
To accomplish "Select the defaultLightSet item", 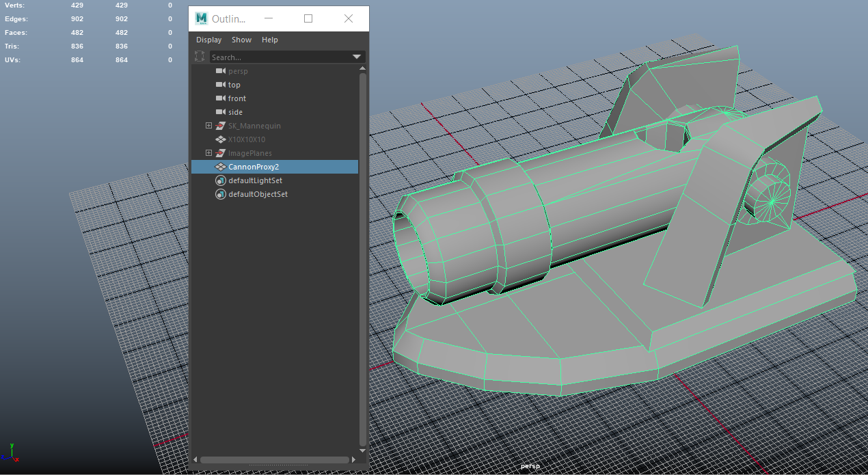I will click(255, 180).
